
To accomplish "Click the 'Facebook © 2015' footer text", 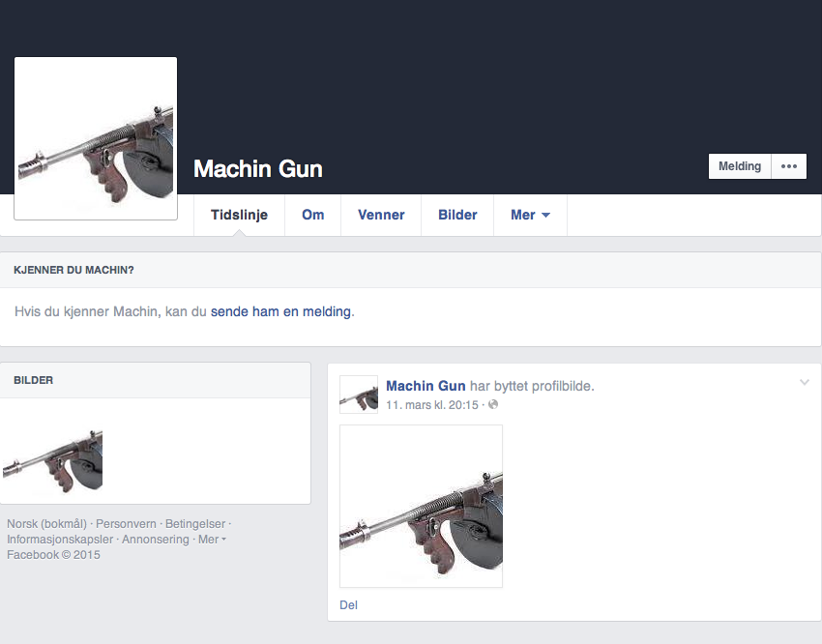I will point(53,555).
